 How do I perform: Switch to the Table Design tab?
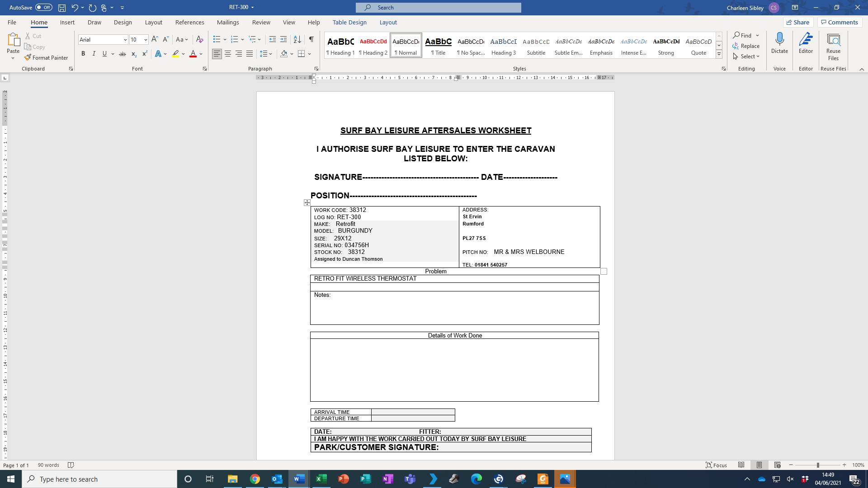coord(349,22)
